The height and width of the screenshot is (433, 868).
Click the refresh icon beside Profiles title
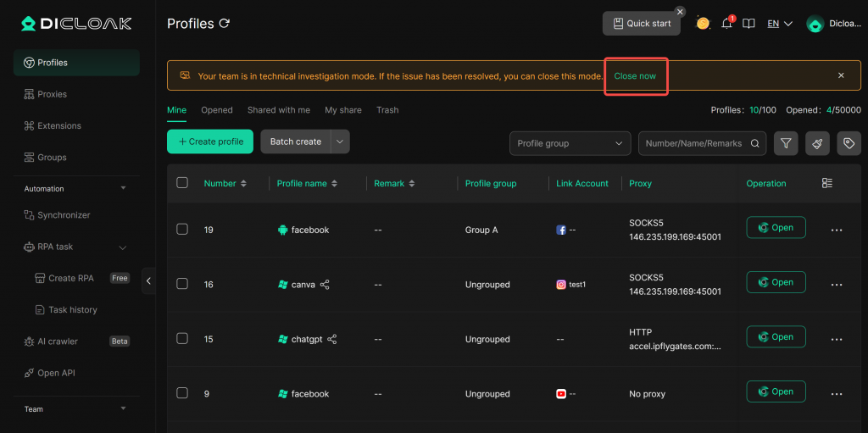click(225, 24)
